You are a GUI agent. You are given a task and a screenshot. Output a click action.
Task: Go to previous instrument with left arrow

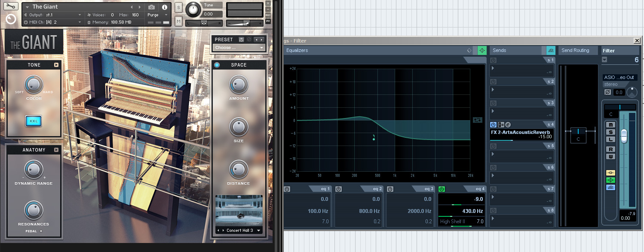click(132, 7)
